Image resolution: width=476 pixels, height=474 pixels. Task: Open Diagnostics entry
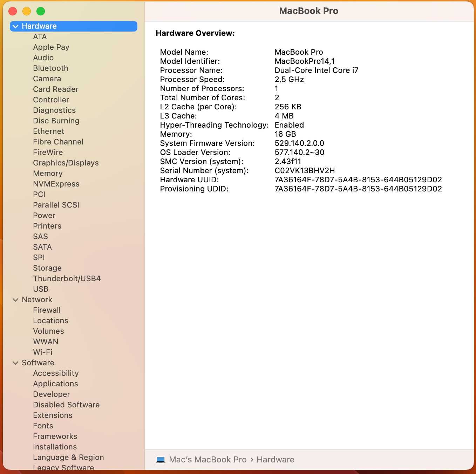(54, 110)
